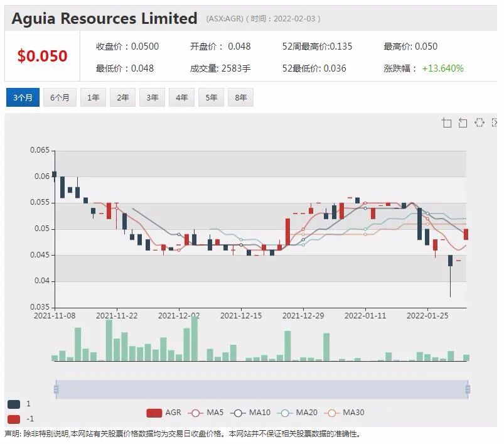504x444 pixels.
Task: Select the 2年 time range tab
Action: [123, 97]
